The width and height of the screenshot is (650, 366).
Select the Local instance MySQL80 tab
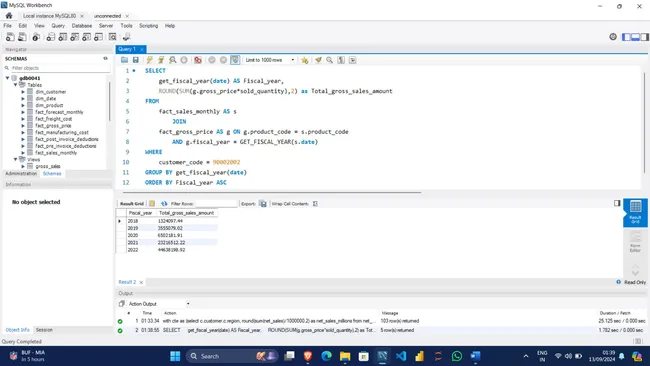49,16
